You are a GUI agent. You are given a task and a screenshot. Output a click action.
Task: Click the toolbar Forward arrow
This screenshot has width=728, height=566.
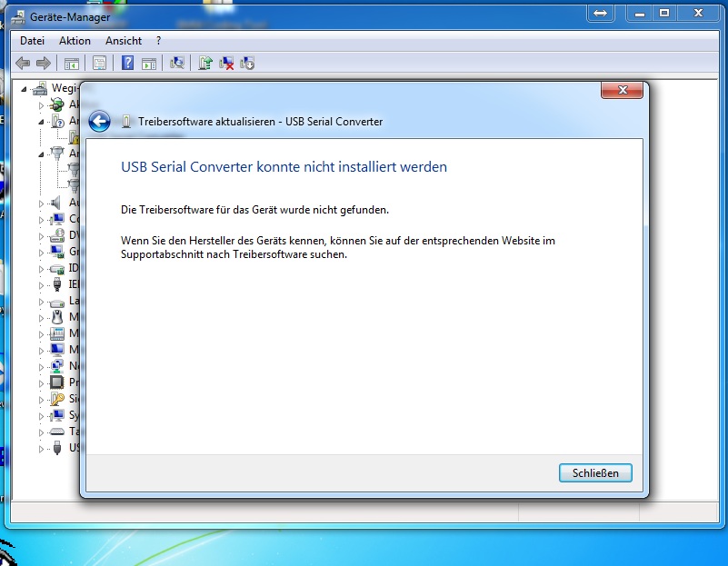[43, 63]
